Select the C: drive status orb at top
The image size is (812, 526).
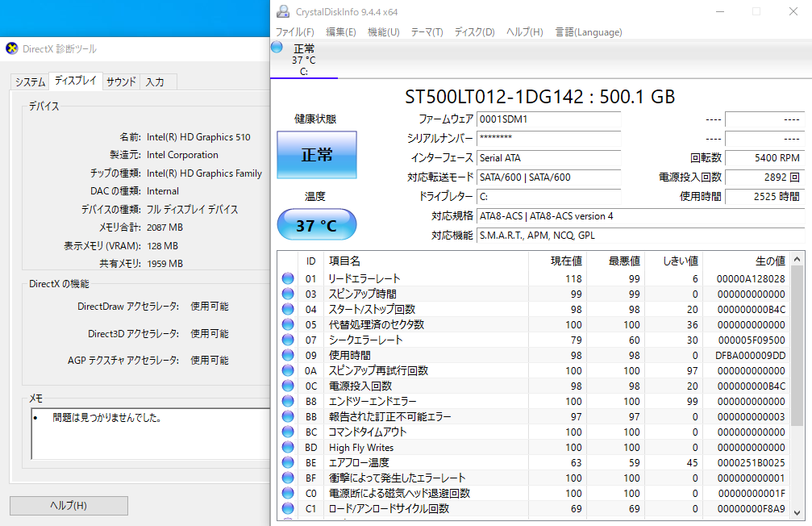[x=277, y=47]
